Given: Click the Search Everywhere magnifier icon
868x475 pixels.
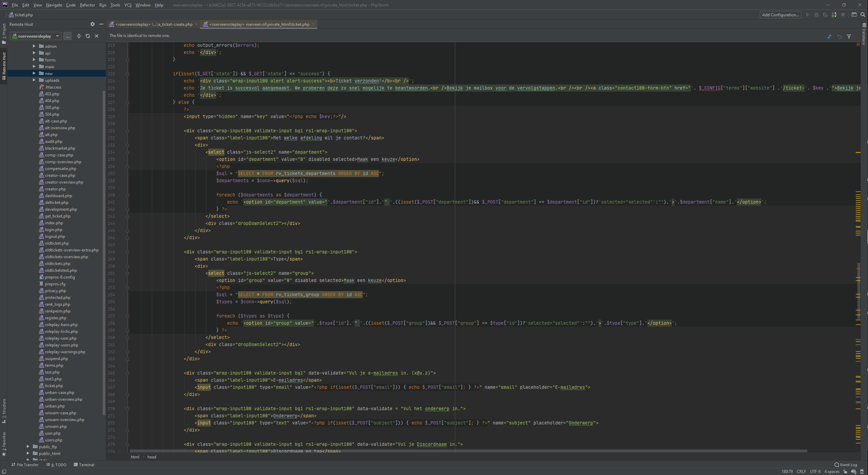Looking at the screenshot, I should tap(863, 15).
